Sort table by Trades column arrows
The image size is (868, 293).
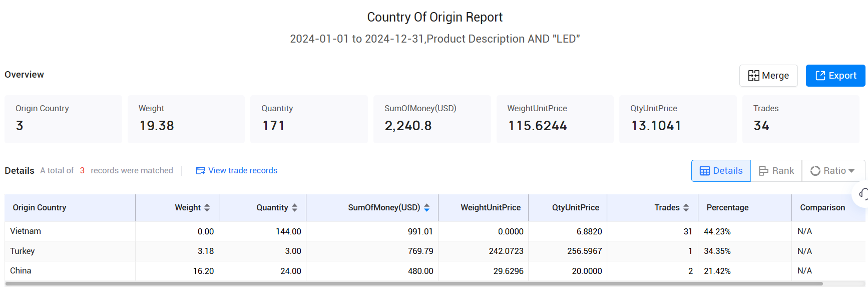pos(686,208)
